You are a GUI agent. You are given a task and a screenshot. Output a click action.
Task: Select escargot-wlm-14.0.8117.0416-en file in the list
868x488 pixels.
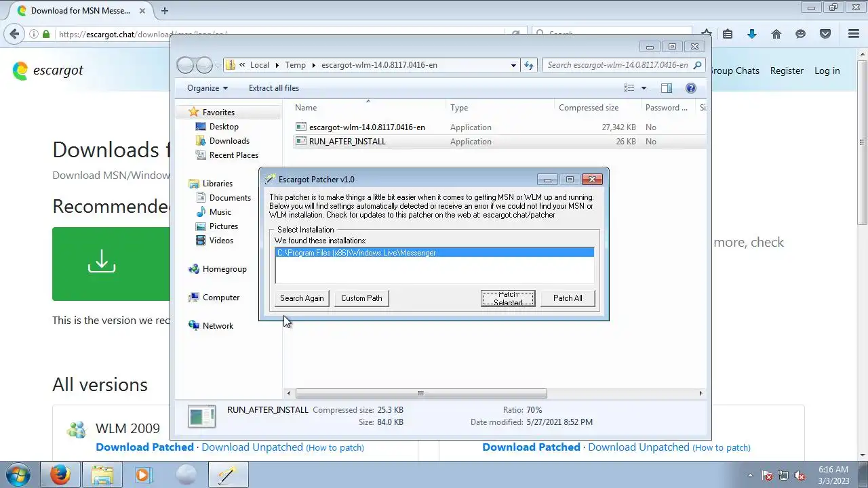(367, 127)
